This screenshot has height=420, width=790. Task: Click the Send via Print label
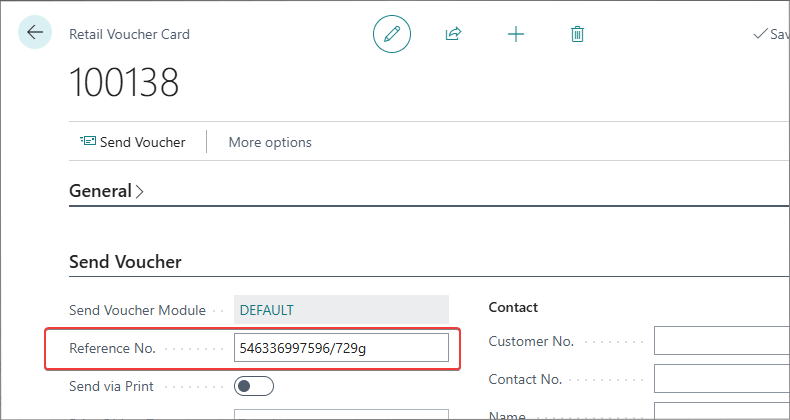[x=111, y=386]
